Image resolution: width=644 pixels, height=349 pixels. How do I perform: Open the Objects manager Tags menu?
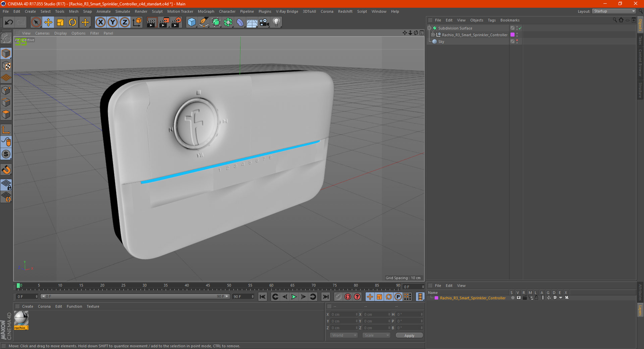tap(492, 20)
